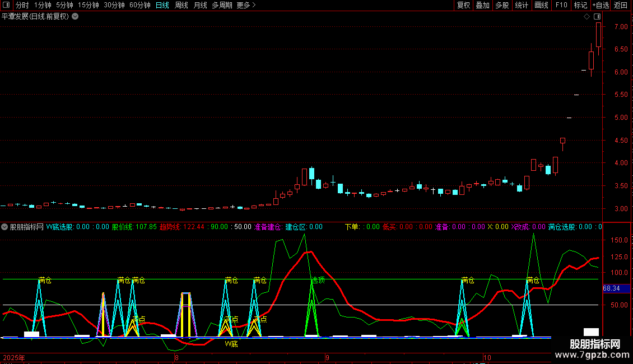Open the 多股 multi-stock view
633x364 pixels.
tap(502, 5)
